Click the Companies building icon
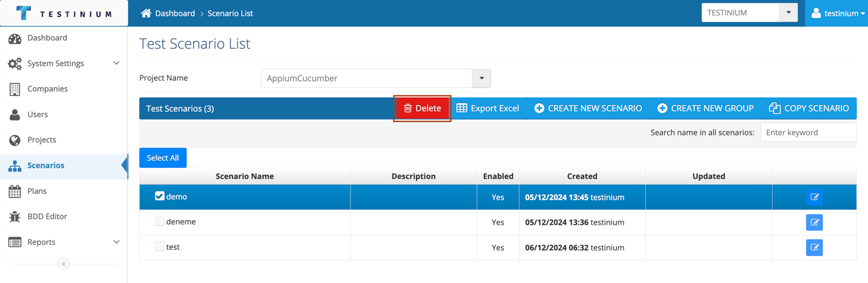Viewport: 868px width, 283px height. coord(15,89)
